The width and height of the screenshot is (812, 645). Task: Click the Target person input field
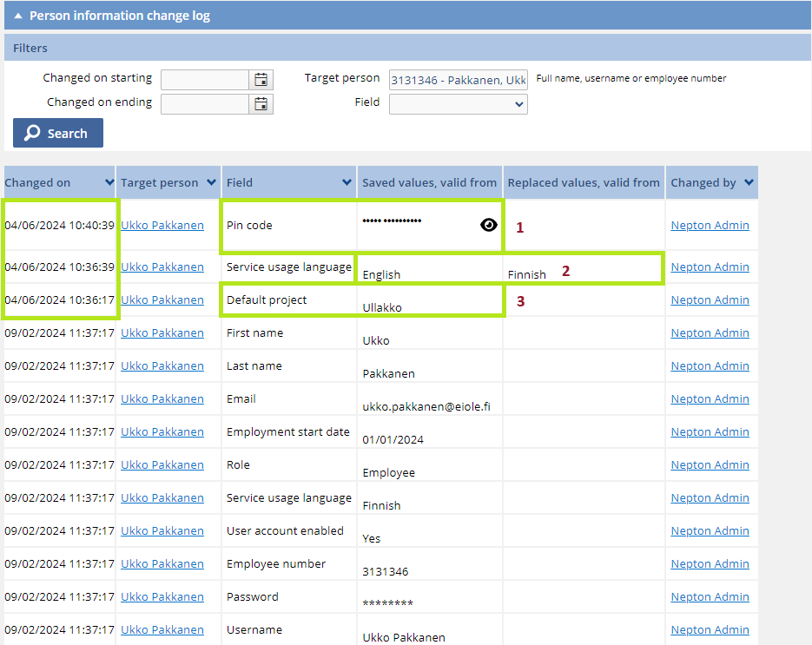pyautogui.click(x=458, y=79)
